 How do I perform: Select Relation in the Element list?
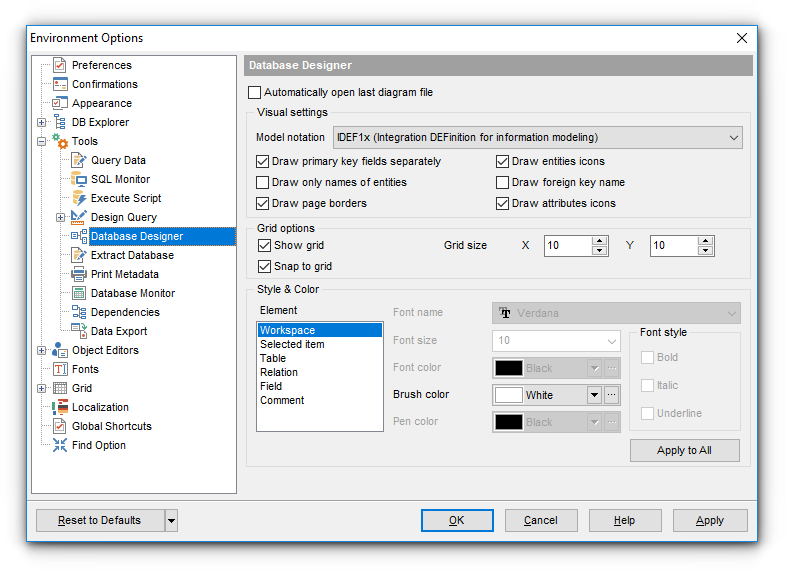click(x=277, y=372)
